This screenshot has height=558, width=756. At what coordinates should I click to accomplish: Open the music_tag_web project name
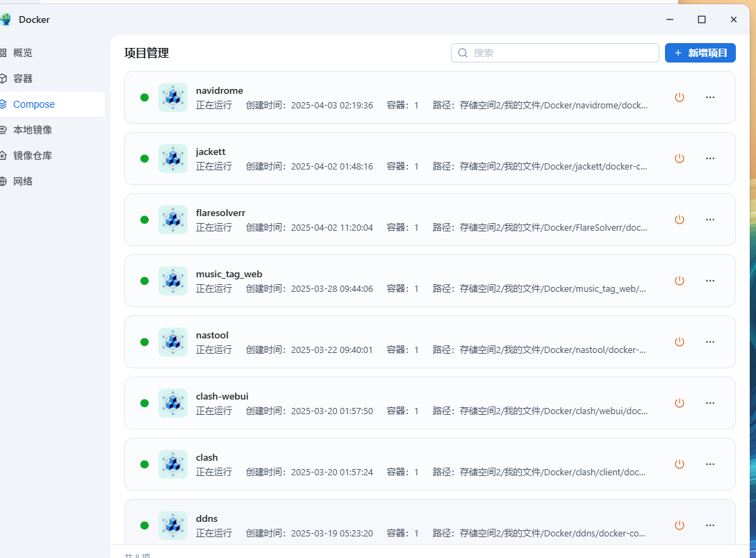coord(229,274)
